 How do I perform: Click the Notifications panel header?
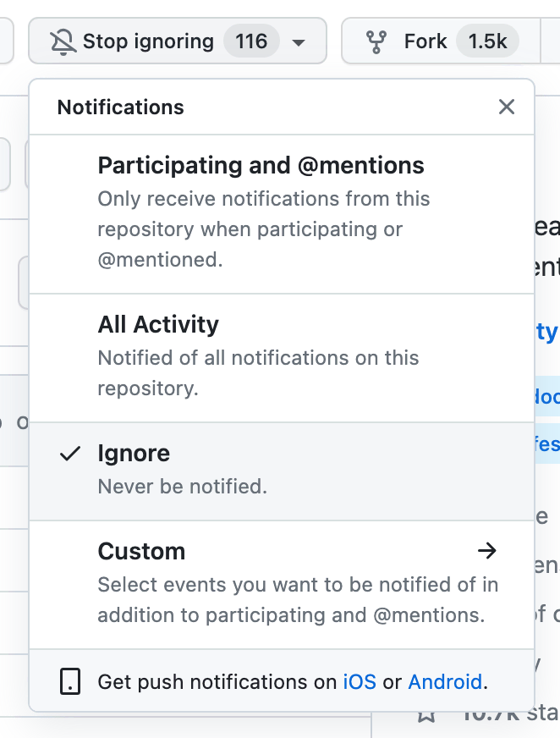120,107
